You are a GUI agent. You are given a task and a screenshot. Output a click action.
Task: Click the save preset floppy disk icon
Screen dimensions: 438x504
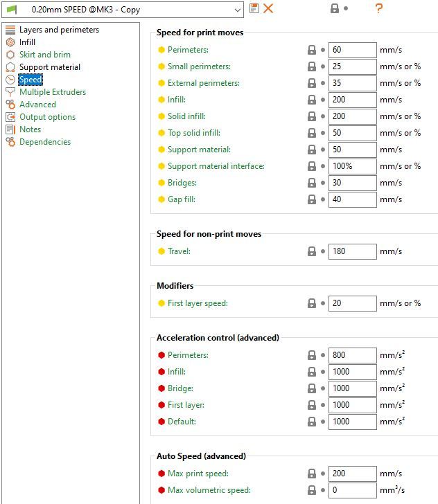(254, 8)
